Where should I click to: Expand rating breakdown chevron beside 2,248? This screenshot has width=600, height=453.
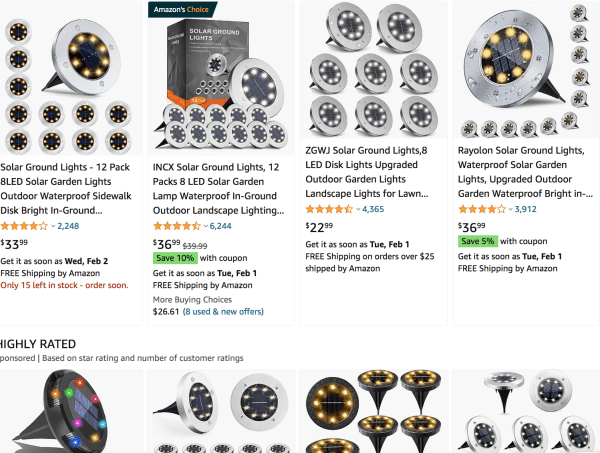point(53,226)
